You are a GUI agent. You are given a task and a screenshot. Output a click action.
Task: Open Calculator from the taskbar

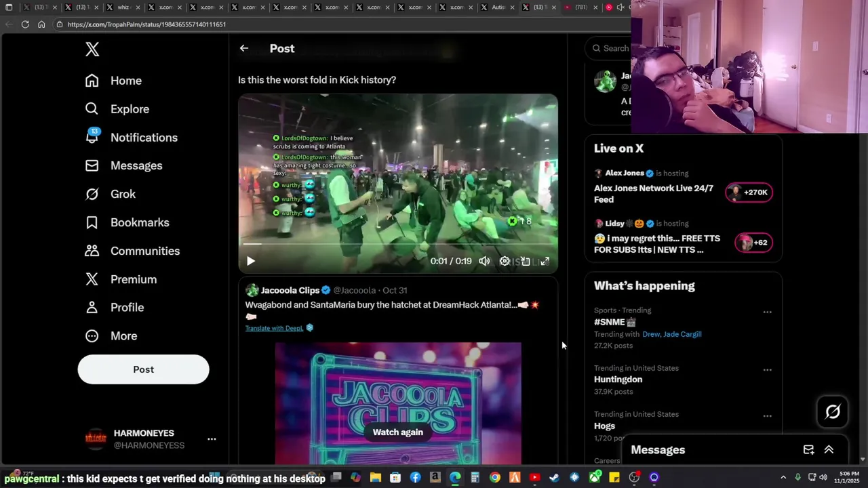pyautogui.click(x=475, y=478)
